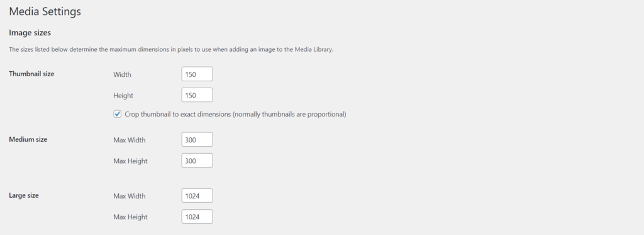Click the Max Width label for Large size

pyautogui.click(x=130, y=197)
